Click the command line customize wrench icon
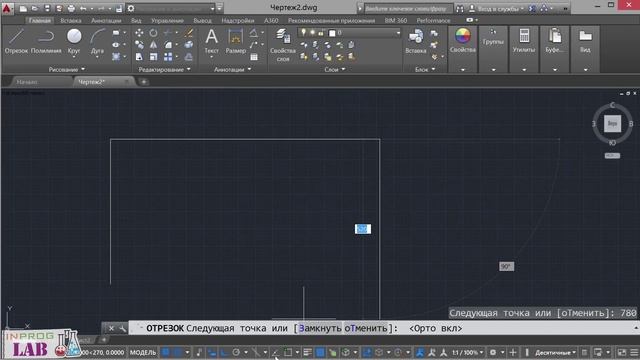The width and height of the screenshot is (640, 360). [x=122, y=328]
